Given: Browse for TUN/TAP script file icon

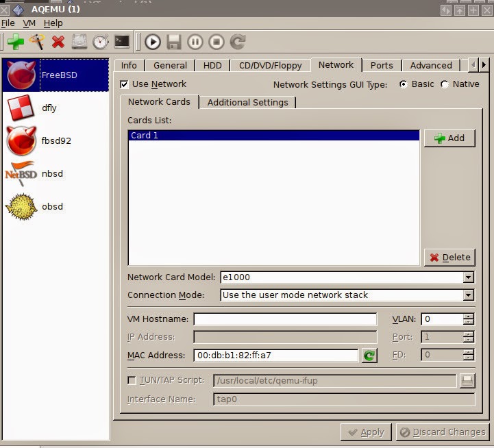Looking at the screenshot, I should click(x=467, y=381).
